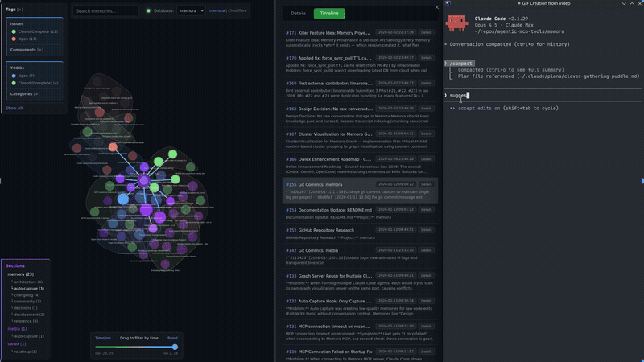Click the large blue graph node
Viewport: 644px width, 362px height.
[123, 200]
